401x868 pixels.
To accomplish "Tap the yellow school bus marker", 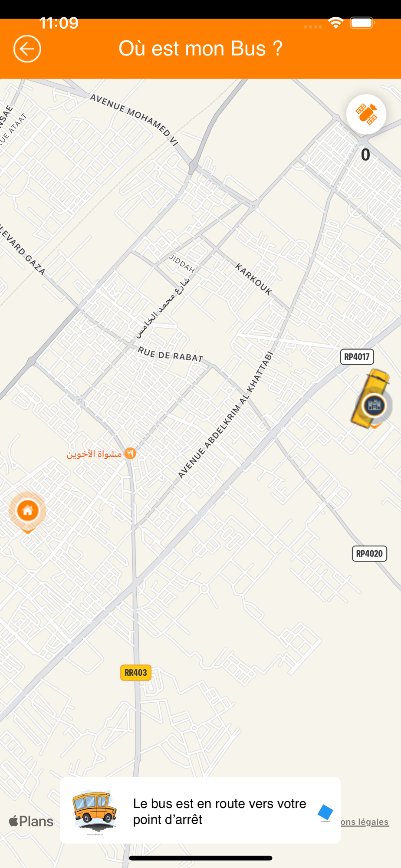I will click(x=370, y=397).
